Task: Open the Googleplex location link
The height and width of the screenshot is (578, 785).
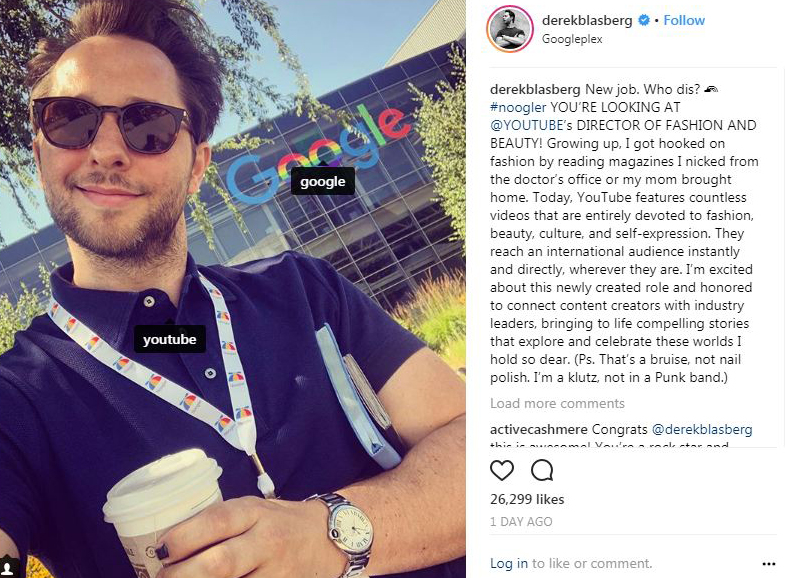Action: click(572, 39)
